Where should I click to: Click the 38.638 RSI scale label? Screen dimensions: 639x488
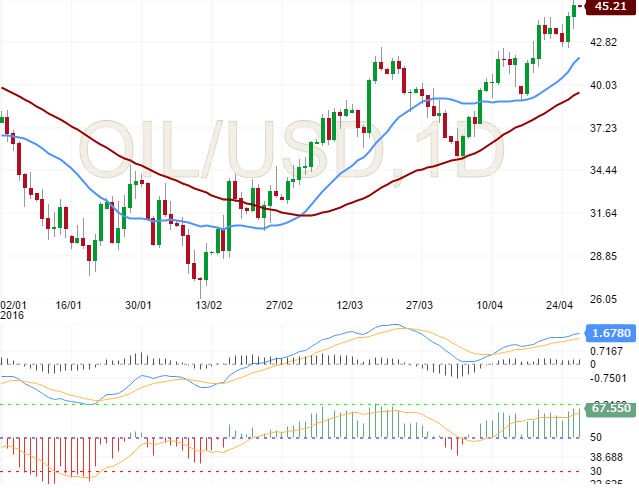tap(609, 455)
